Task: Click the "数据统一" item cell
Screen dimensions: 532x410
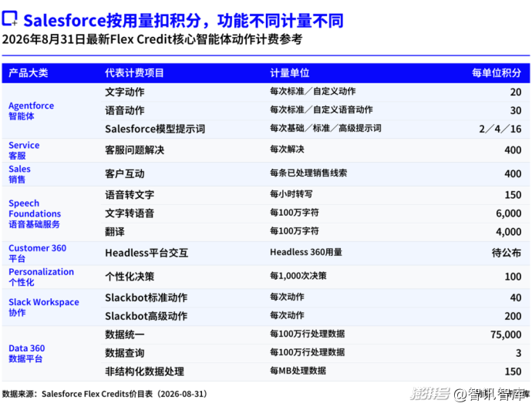Action: pos(124,334)
